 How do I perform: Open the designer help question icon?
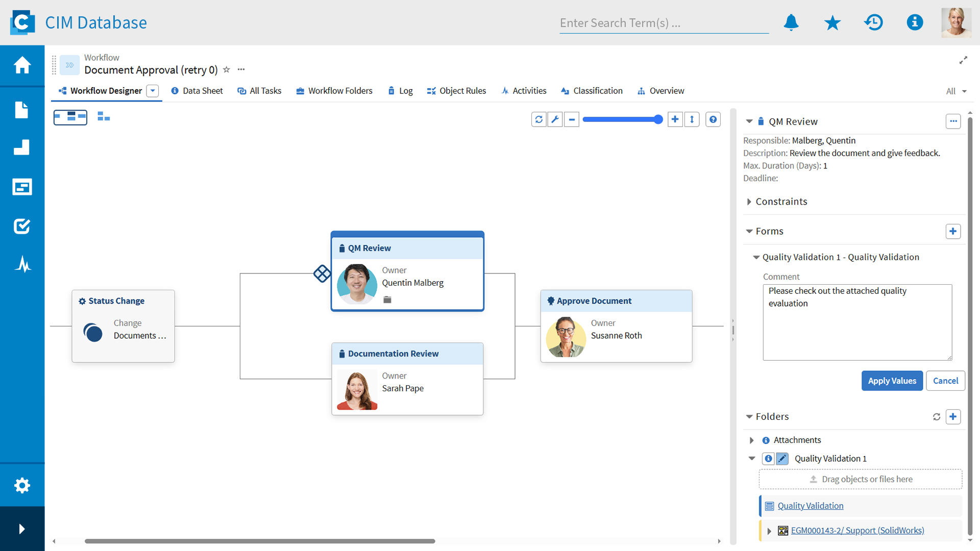click(713, 119)
